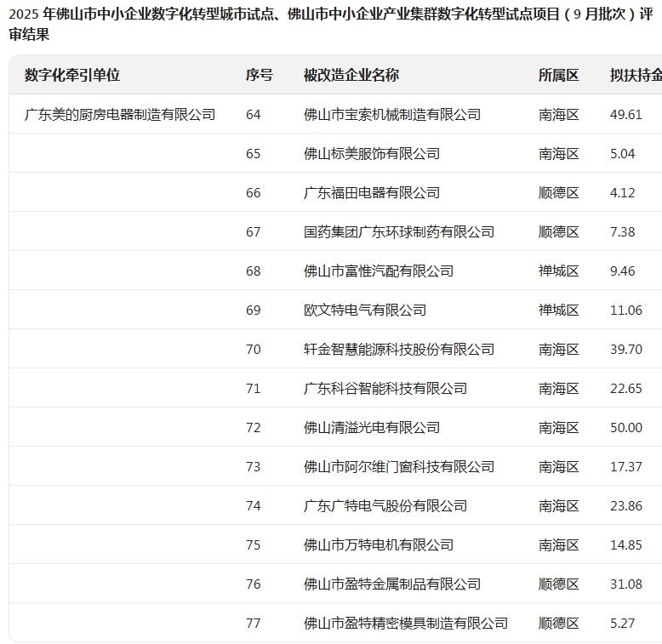Select the 广东美的厨房电器制造有限公司 cell

tap(120, 114)
